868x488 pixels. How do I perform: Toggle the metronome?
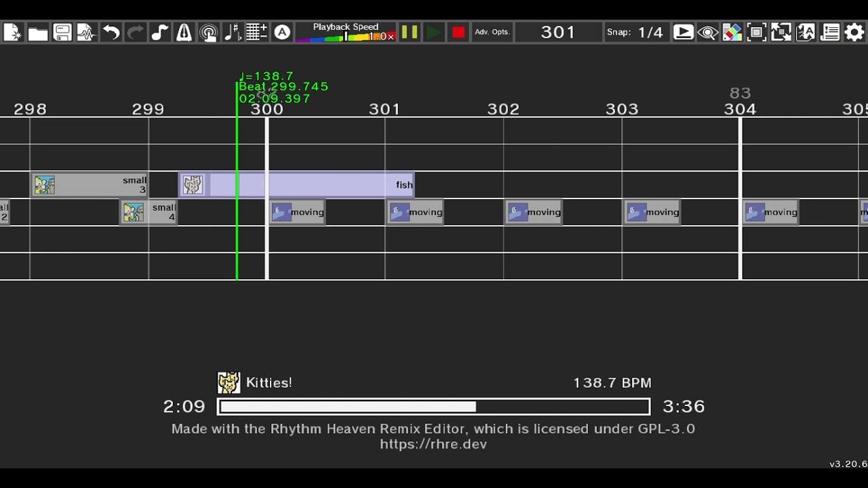184,33
